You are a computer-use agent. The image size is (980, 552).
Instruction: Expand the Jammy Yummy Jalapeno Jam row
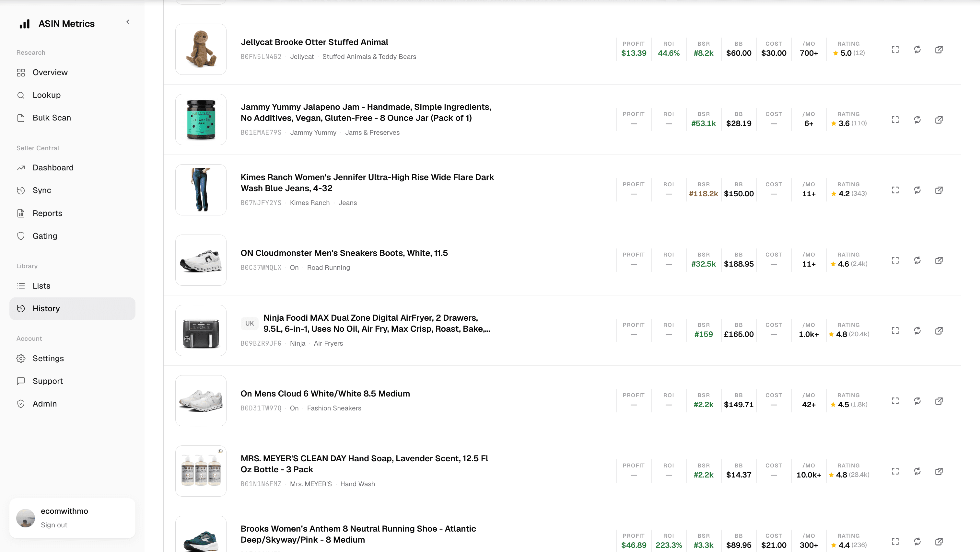pos(895,120)
